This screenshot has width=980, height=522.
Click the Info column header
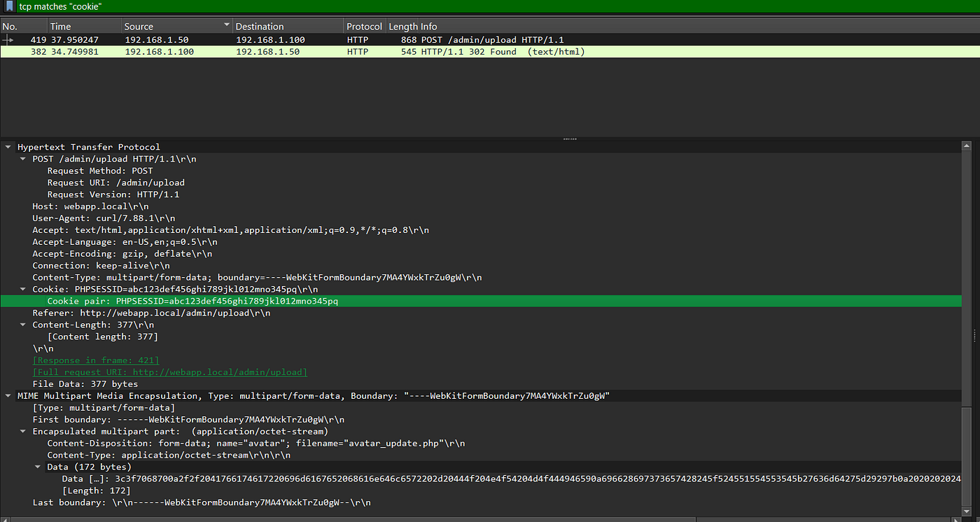tap(428, 27)
